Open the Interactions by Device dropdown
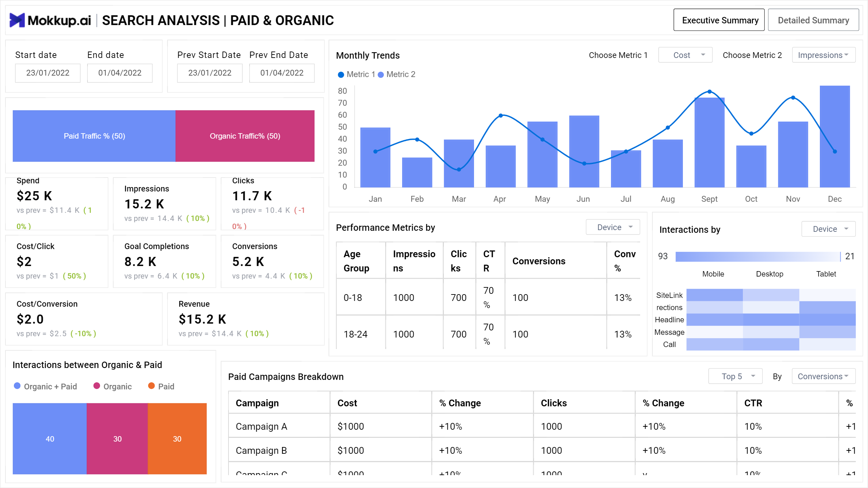Image resolution: width=868 pixels, height=488 pixels. point(828,229)
